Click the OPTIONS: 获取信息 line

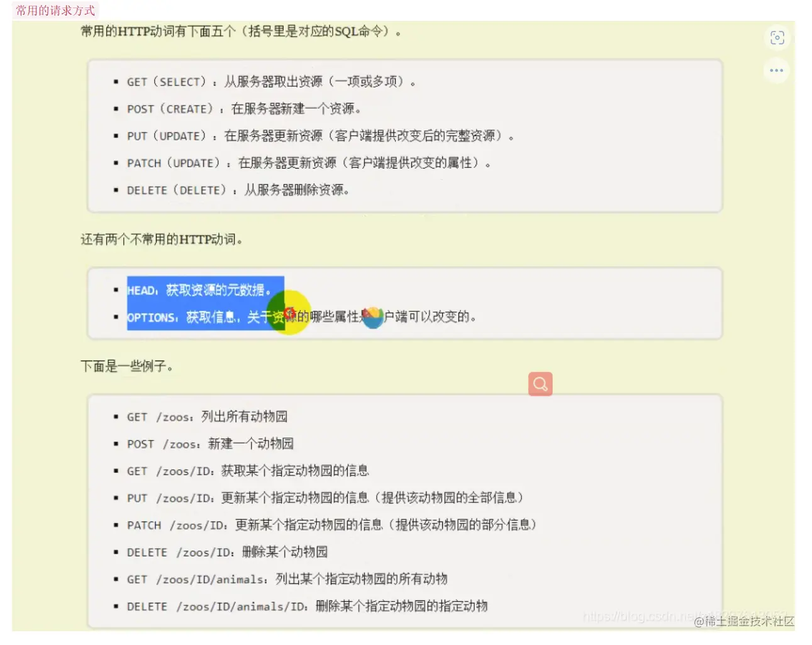click(x=301, y=317)
